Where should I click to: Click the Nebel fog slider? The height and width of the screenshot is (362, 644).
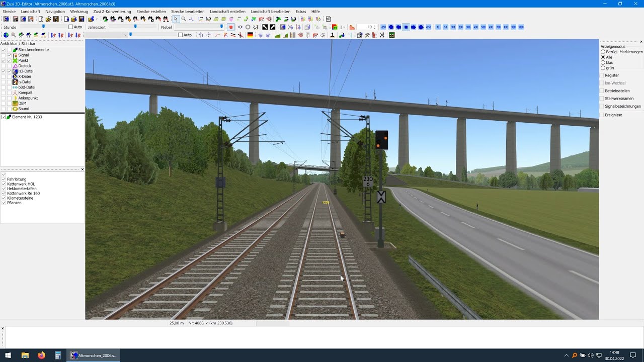pos(199,27)
